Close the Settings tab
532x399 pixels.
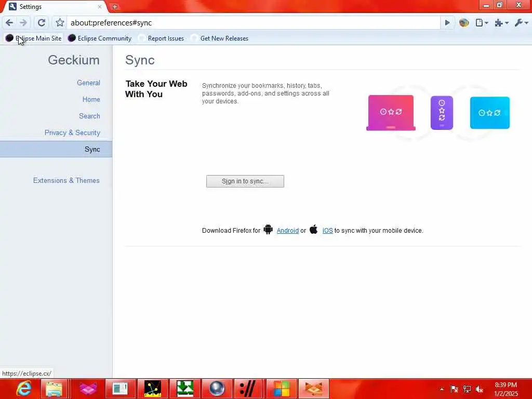coord(100,6)
